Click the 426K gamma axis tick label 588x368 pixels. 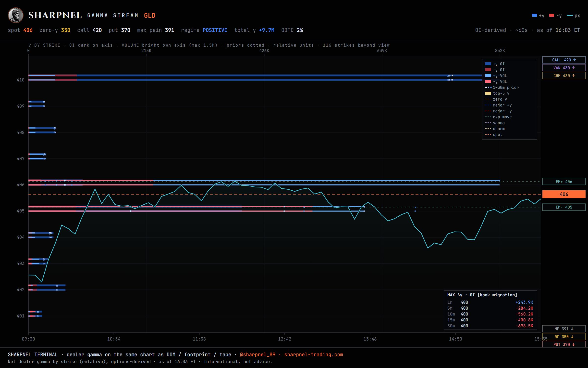[x=264, y=51]
